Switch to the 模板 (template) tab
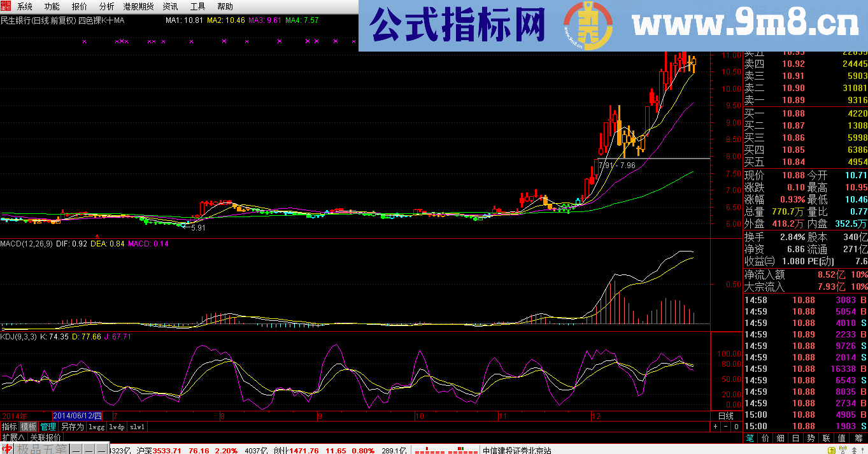Screen dimensions: 868x454 tap(28, 426)
